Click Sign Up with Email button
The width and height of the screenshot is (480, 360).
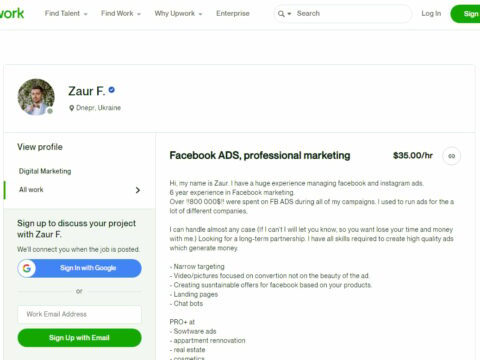(79, 338)
